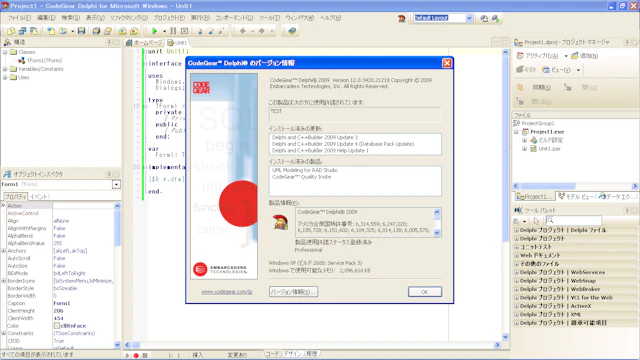Click the Add File to Project icon

click(122, 31)
